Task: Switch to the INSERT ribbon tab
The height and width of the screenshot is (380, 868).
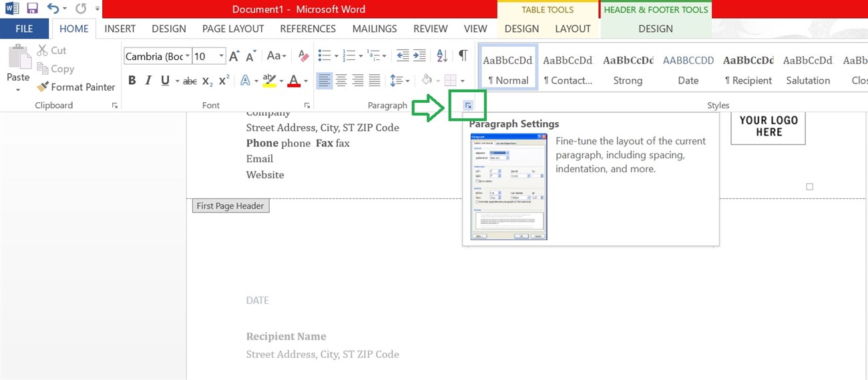Action: click(120, 29)
